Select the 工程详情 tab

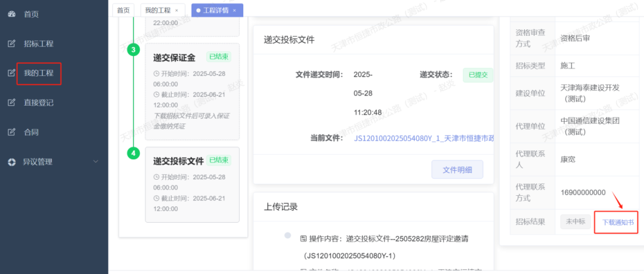[216, 10]
